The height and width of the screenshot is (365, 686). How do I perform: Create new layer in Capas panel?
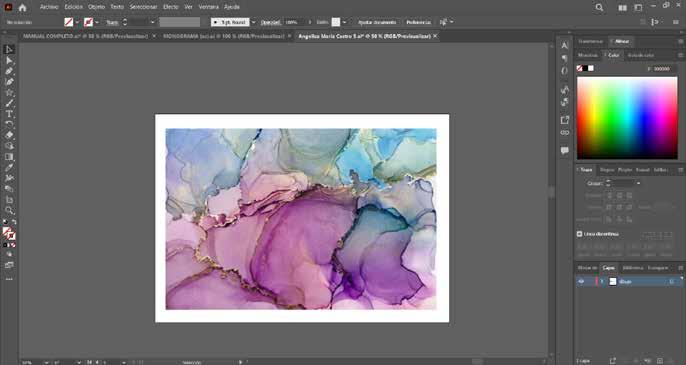(660, 361)
